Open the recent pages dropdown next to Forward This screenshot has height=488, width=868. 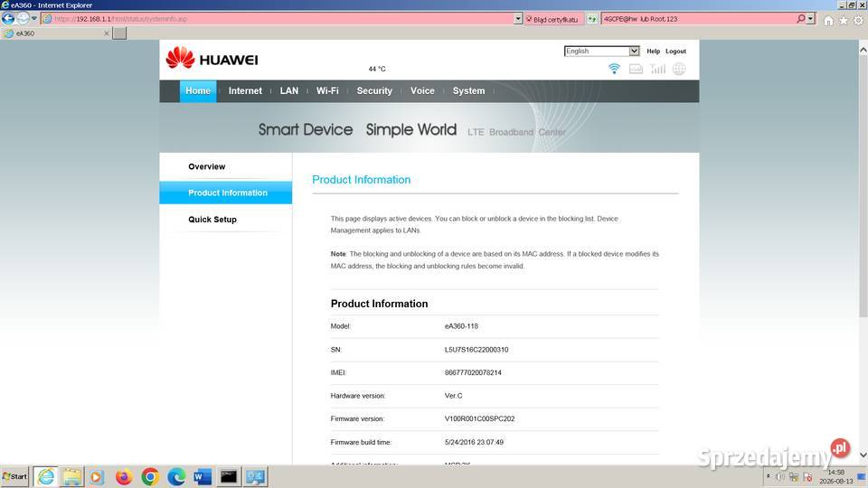click(33, 18)
